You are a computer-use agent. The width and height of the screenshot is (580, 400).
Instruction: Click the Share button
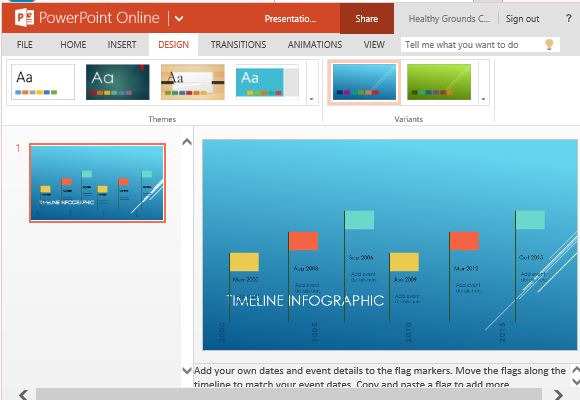point(367,19)
